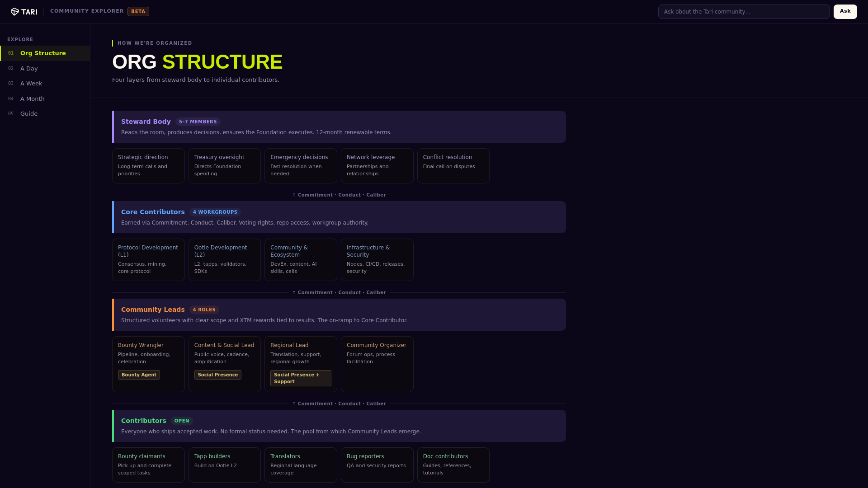The image size is (868, 488).
Task: Click the 4 WORKGROUPS badge
Action: [x=215, y=212]
